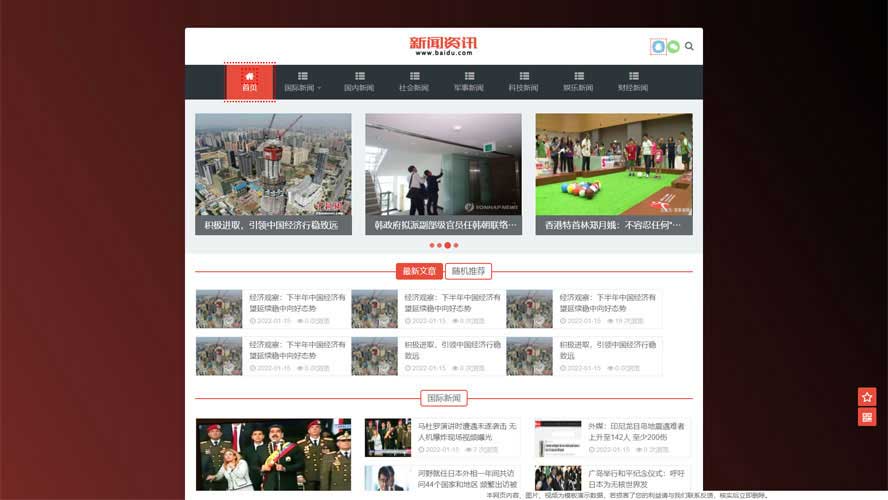Click the list icon above 军事新闻
This screenshot has width=888, height=500.
(469, 76)
